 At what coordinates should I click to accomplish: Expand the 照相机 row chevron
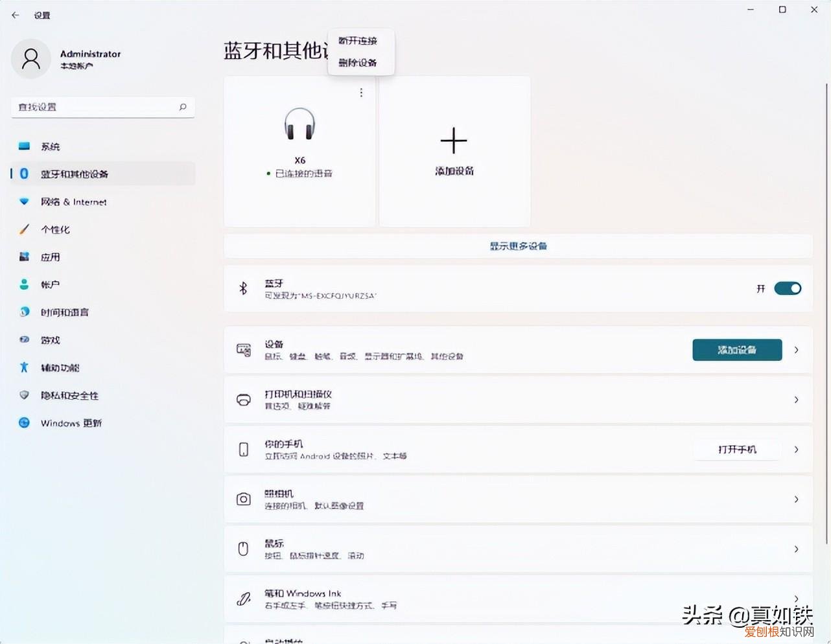pos(797,500)
